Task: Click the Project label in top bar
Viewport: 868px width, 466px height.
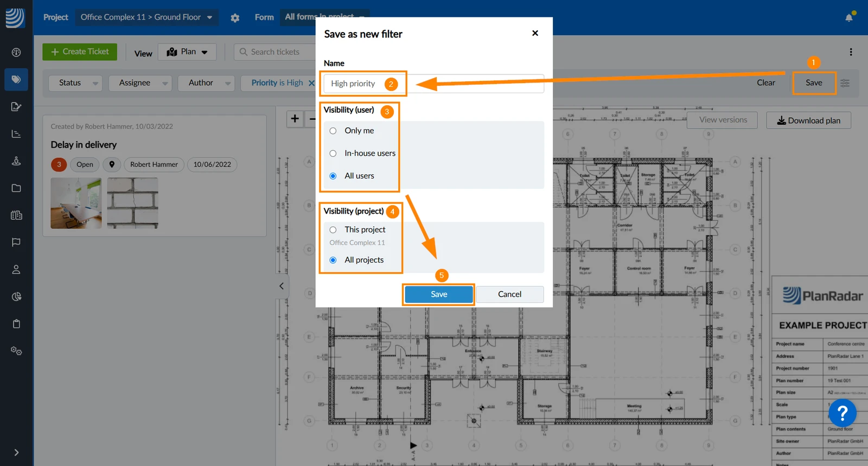Action: coord(56,17)
